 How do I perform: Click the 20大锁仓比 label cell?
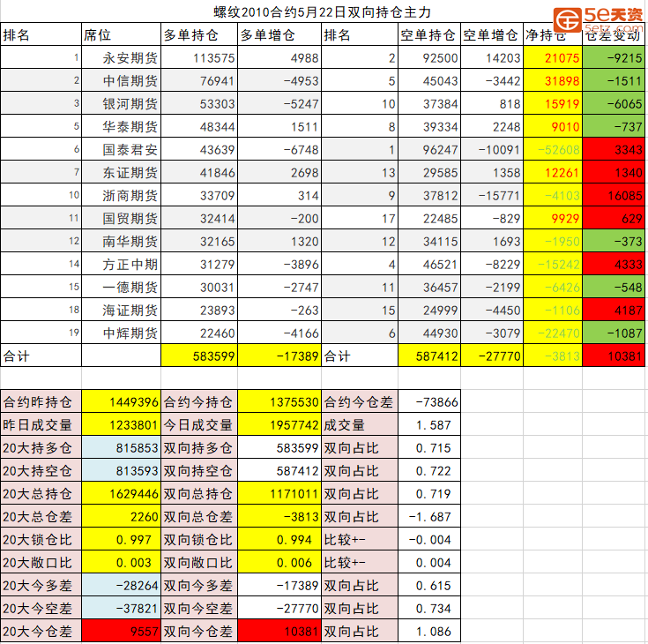(x=41, y=539)
